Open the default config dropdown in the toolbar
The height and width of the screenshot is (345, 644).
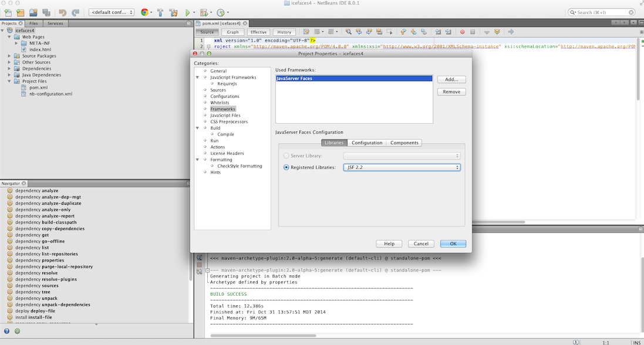point(111,12)
